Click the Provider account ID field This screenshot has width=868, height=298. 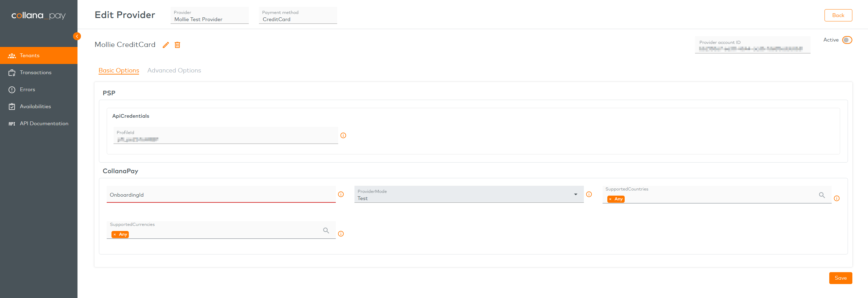tap(753, 45)
